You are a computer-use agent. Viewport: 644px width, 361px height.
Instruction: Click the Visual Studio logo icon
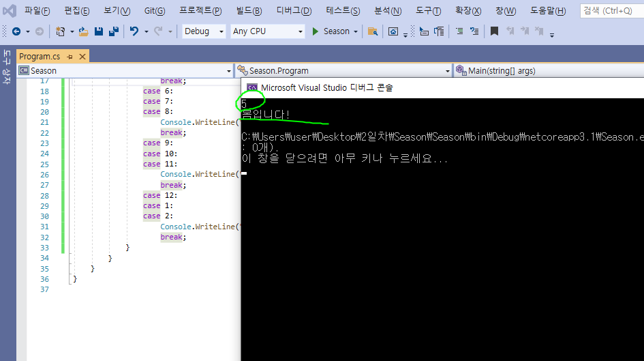point(9,10)
